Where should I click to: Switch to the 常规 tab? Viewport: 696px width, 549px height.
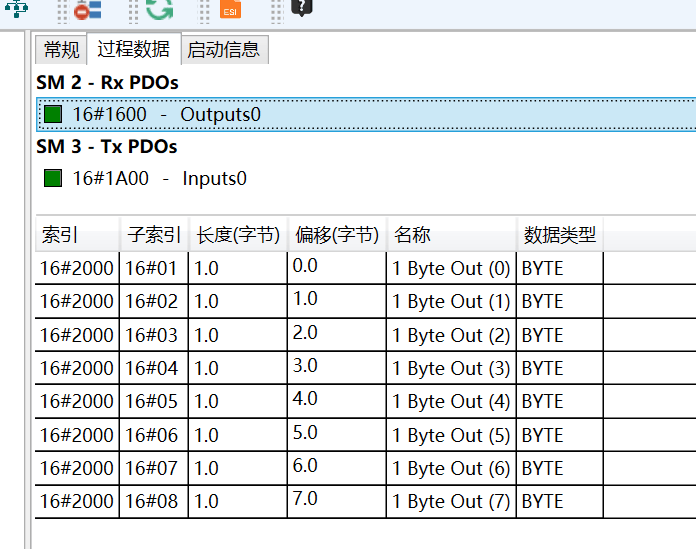coord(62,49)
